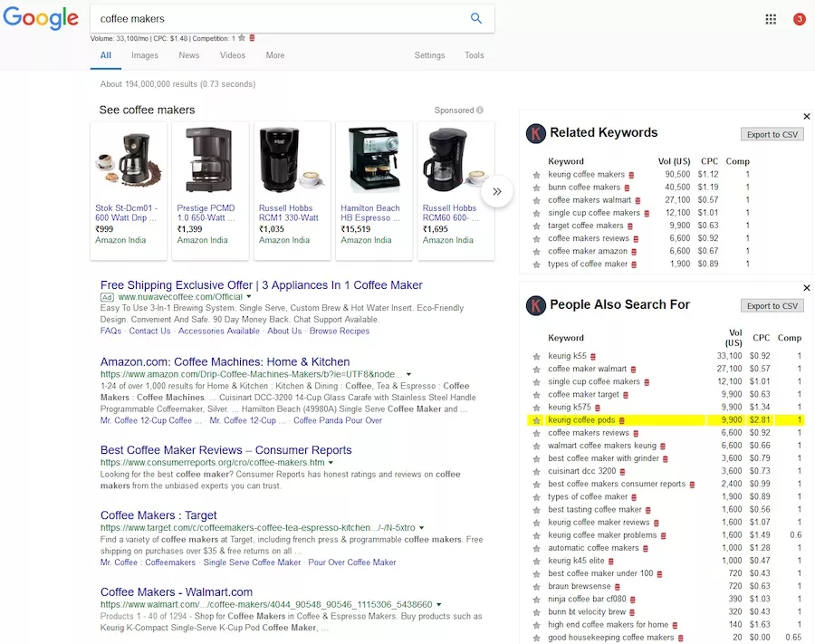The height and width of the screenshot is (644, 815).
Task: Click the Browse Recipes sitelink
Action: click(340, 332)
